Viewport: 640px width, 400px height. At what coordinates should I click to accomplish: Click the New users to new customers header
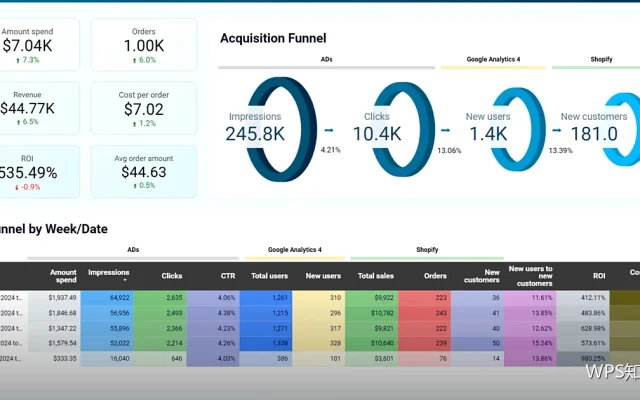(x=531, y=276)
